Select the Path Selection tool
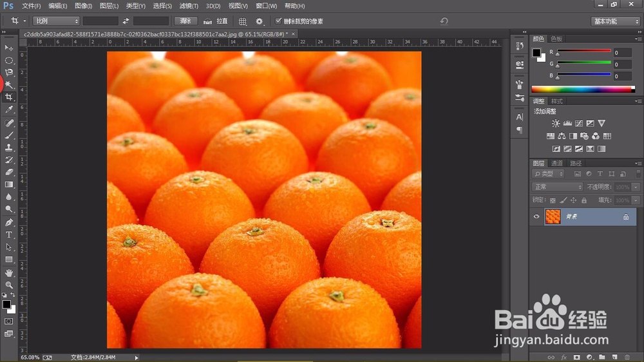Image resolution: width=644 pixels, height=362 pixels. [8, 247]
